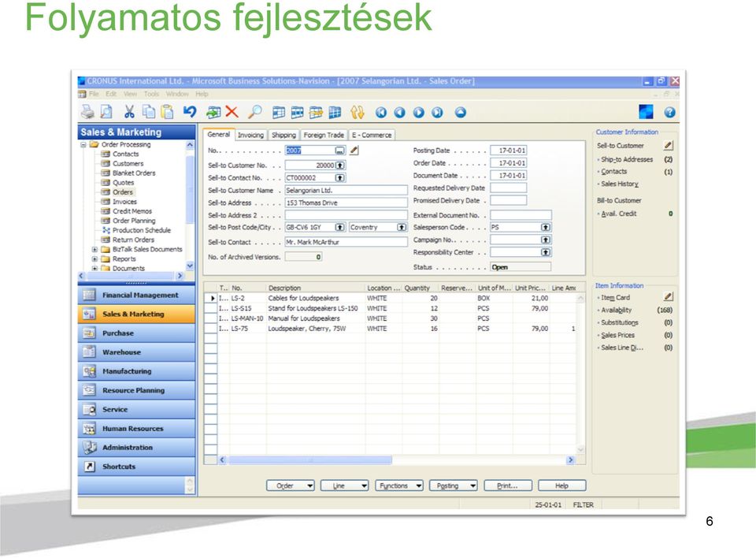756x558 pixels.
Task: Click the List up-arrow round icon
Action: click(x=461, y=113)
